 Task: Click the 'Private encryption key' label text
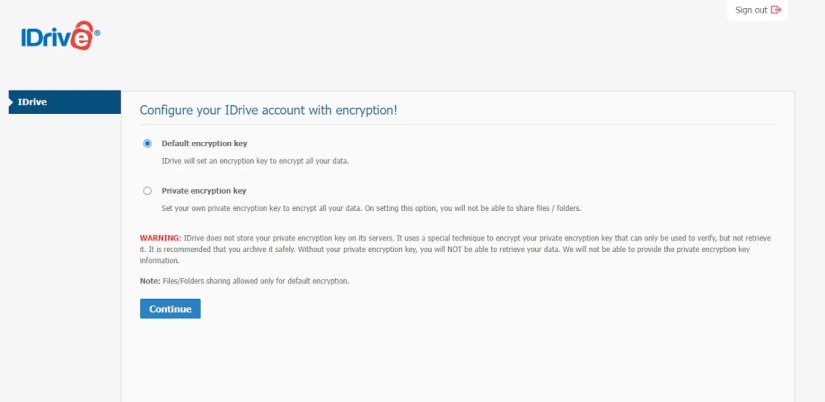point(204,190)
